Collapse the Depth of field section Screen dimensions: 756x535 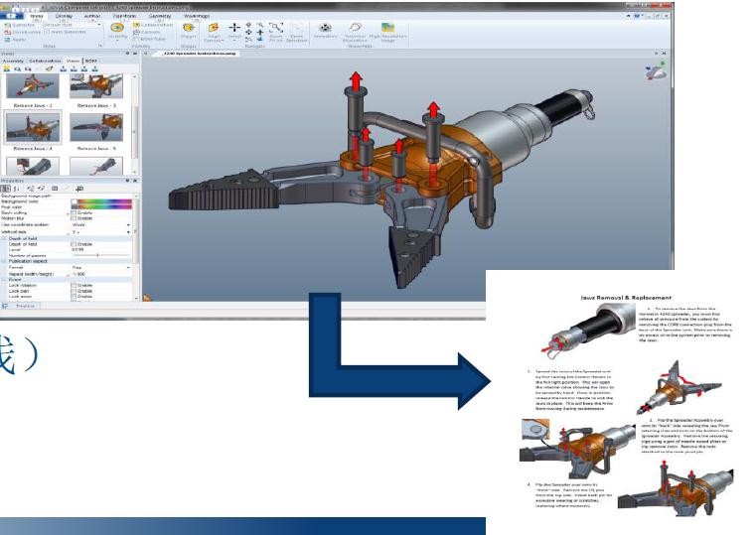click(4, 238)
